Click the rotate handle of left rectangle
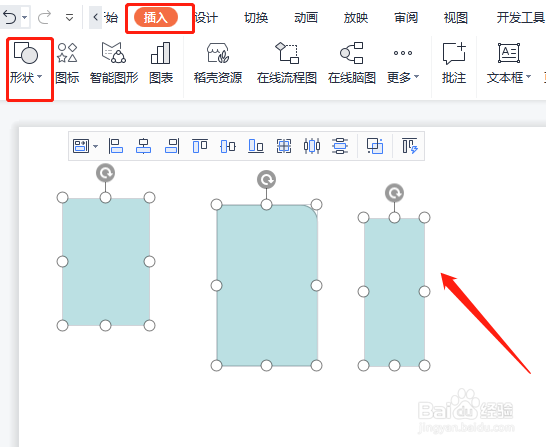546x447 pixels. pos(106,173)
